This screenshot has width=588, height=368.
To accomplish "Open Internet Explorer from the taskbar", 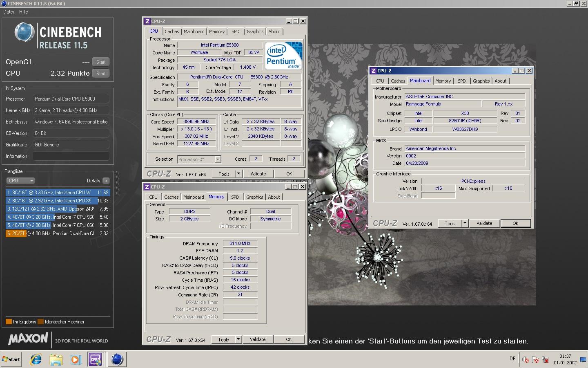I will [x=36, y=359].
